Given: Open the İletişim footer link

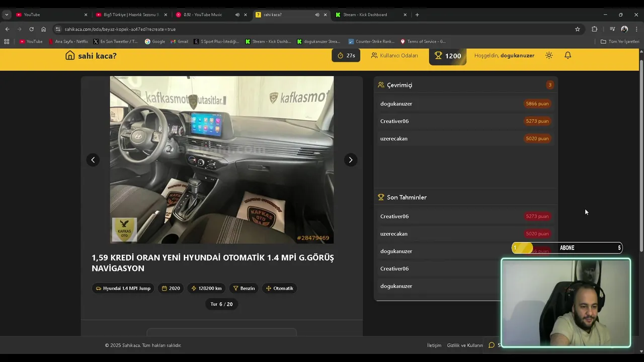Looking at the screenshot, I should [x=434, y=345].
